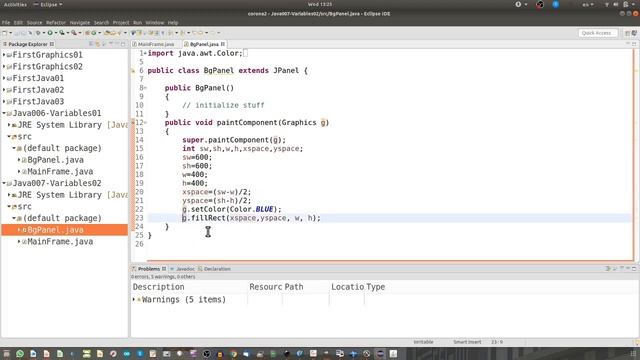The width and height of the screenshot is (640, 360).
Task: Click the Description column header
Action: [158, 287]
